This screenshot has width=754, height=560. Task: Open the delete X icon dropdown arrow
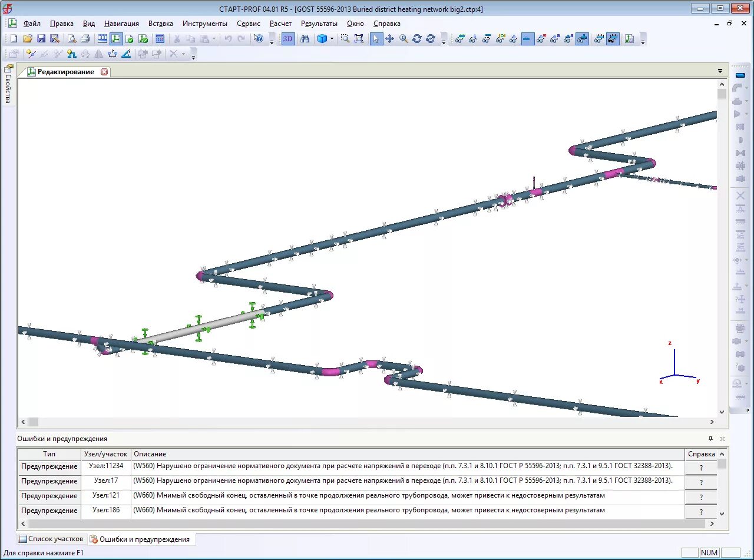click(x=183, y=54)
